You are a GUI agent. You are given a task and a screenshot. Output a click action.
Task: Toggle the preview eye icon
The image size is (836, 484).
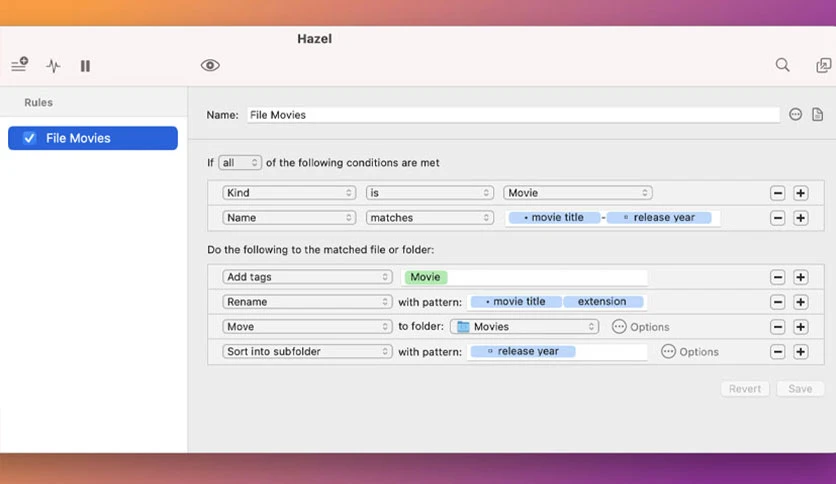coord(210,65)
